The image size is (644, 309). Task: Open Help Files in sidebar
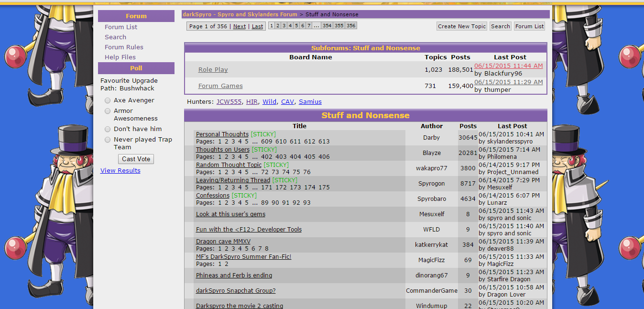(x=120, y=57)
